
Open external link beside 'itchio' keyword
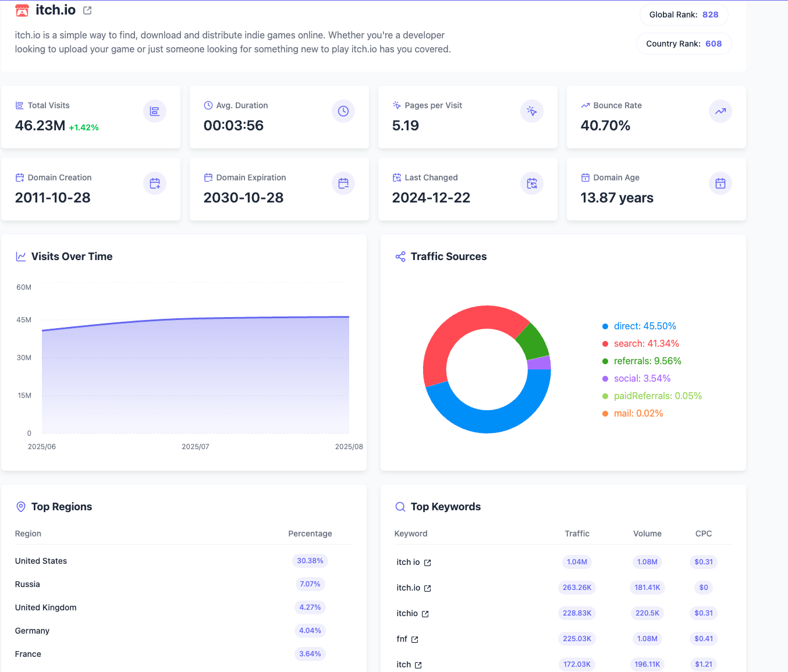click(x=425, y=614)
